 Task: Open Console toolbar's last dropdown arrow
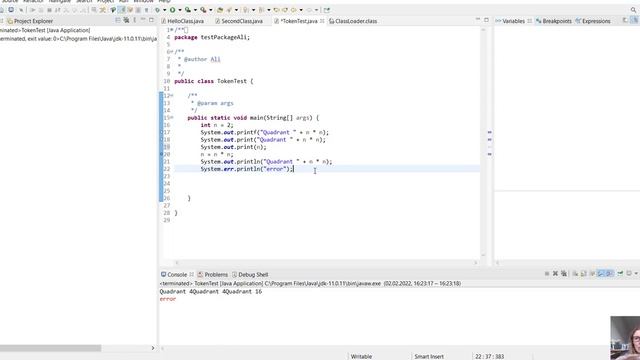(x=636, y=274)
